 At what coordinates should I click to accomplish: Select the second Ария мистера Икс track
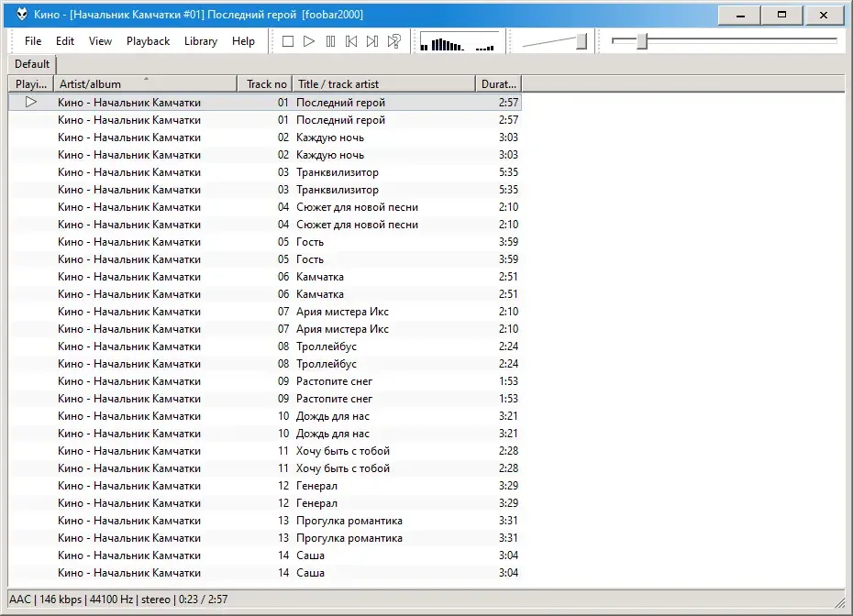(x=265, y=328)
